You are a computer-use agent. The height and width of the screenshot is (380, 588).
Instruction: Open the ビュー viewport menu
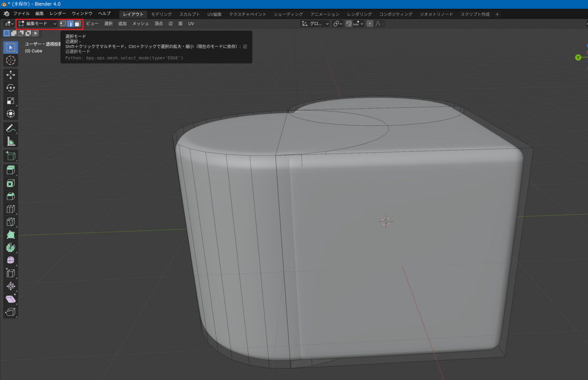pos(92,24)
